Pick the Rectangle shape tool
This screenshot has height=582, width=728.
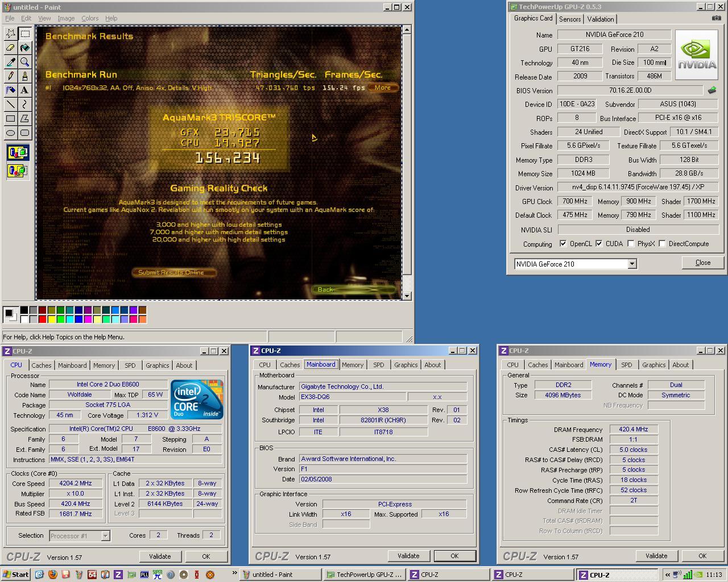pyautogui.click(x=10, y=118)
